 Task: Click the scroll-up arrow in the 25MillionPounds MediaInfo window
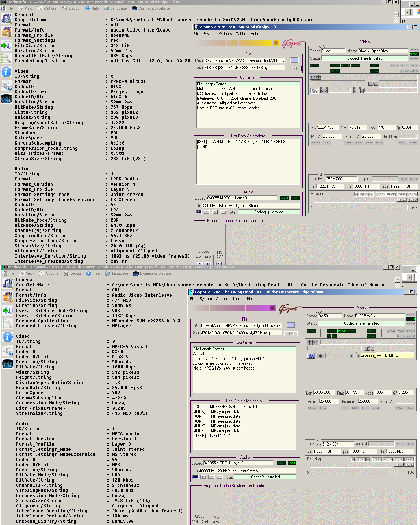coord(396,15)
